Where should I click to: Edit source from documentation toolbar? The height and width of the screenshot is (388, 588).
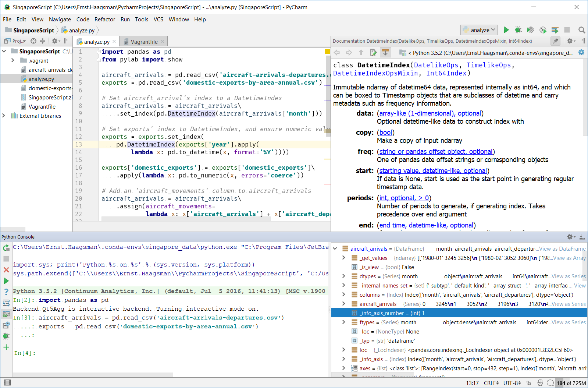(373, 53)
